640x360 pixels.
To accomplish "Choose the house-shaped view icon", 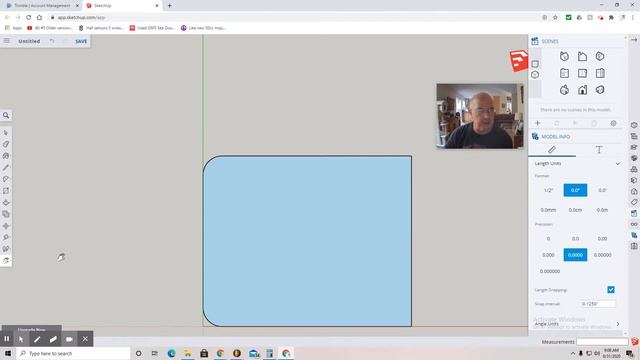I will point(582,90).
